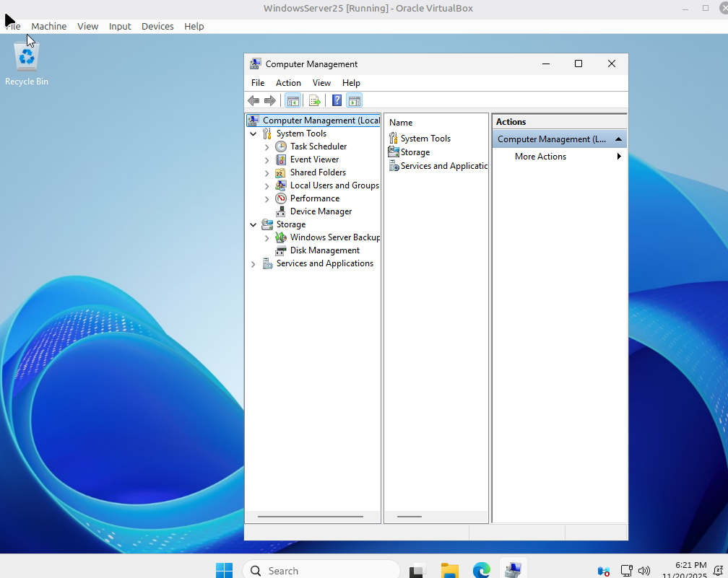Open Microsoft Edge from the taskbar
728x578 pixels.
pyautogui.click(x=482, y=570)
